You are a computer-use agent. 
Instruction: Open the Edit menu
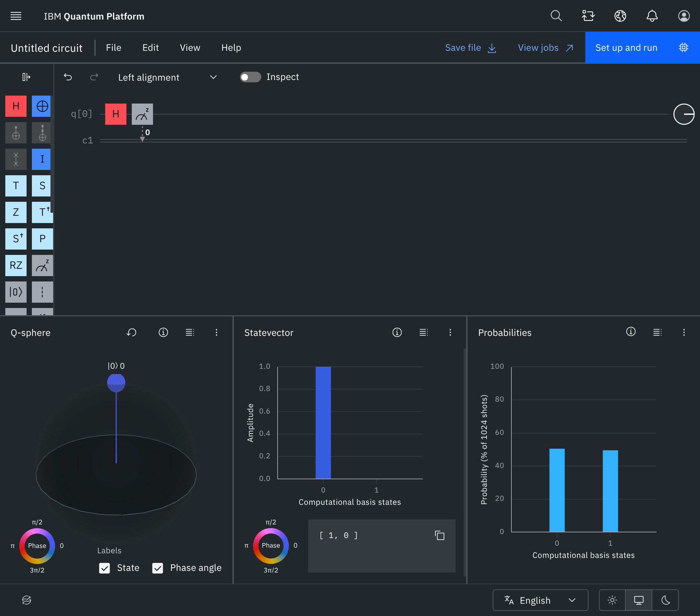(x=150, y=47)
